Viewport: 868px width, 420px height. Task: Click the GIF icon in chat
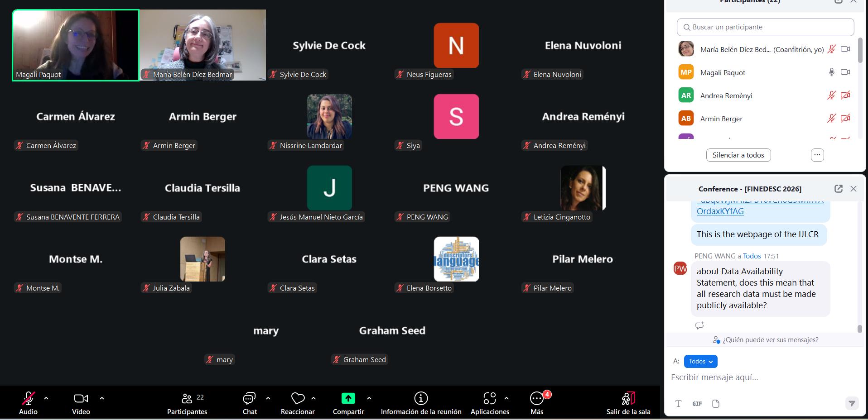click(697, 404)
